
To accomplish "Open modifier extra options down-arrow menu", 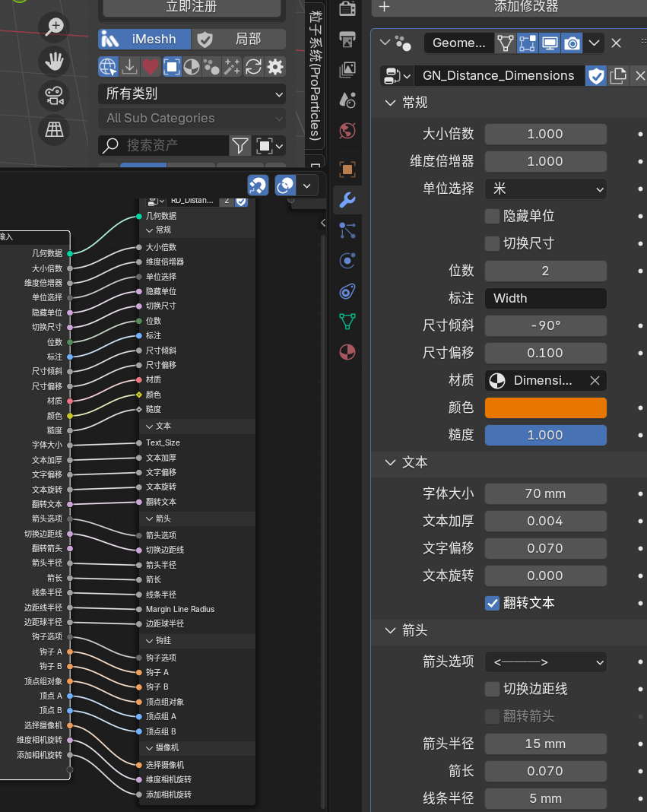I will tap(594, 43).
